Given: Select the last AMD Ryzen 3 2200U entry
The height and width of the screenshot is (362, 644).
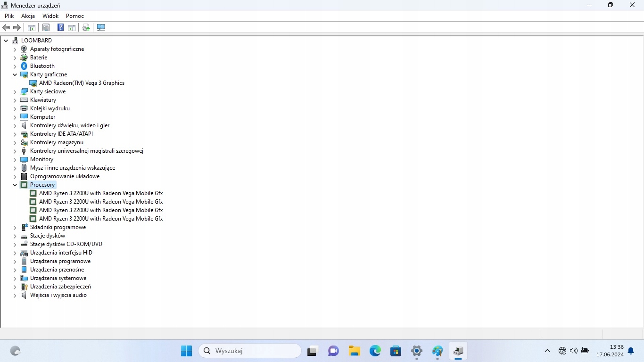Looking at the screenshot, I should click(101, 219).
